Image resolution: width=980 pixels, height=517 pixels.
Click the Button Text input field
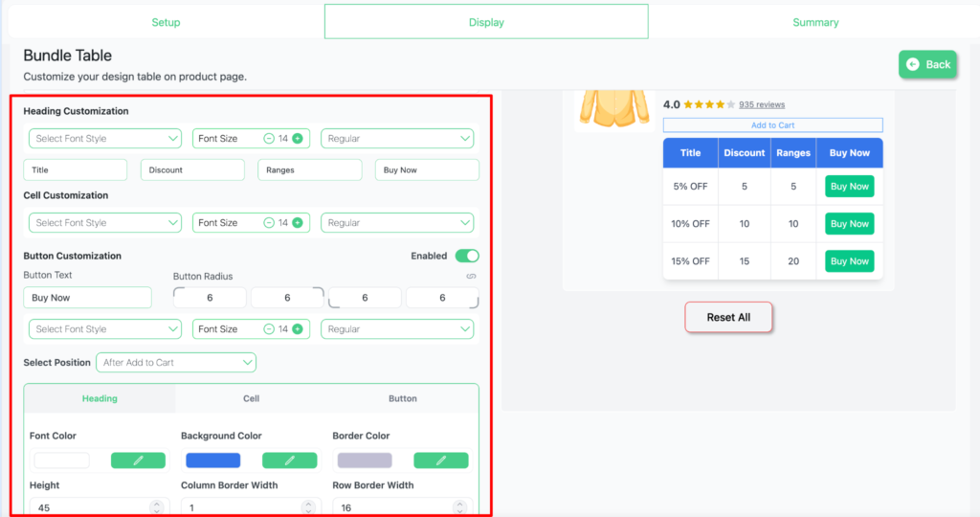(87, 298)
